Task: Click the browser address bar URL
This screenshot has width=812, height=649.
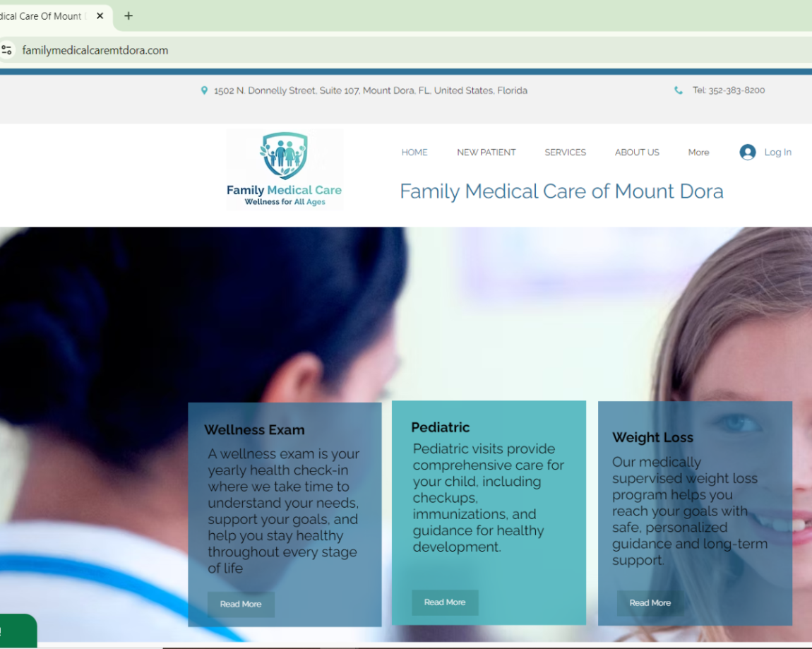Action: (95, 50)
